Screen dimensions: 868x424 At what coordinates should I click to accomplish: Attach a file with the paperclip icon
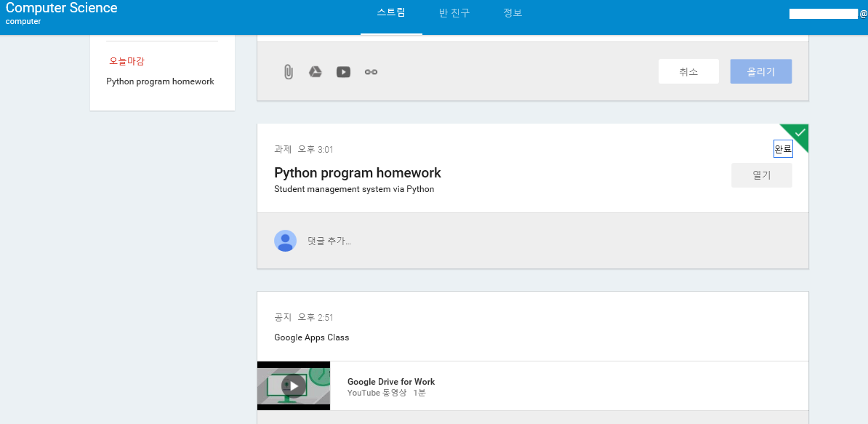pos(288,72)
